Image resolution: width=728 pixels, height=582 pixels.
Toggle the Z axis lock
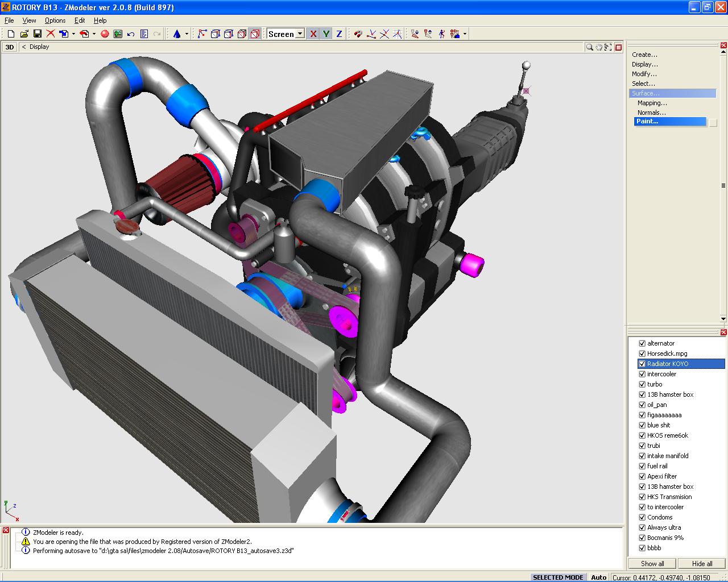(x=340, y=34)
